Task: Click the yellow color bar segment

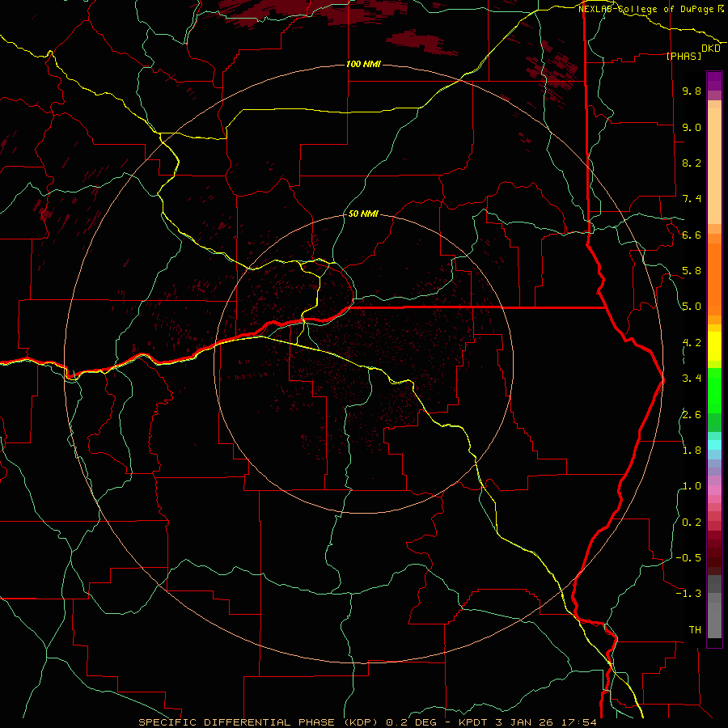Action: [x=714, y=346]
